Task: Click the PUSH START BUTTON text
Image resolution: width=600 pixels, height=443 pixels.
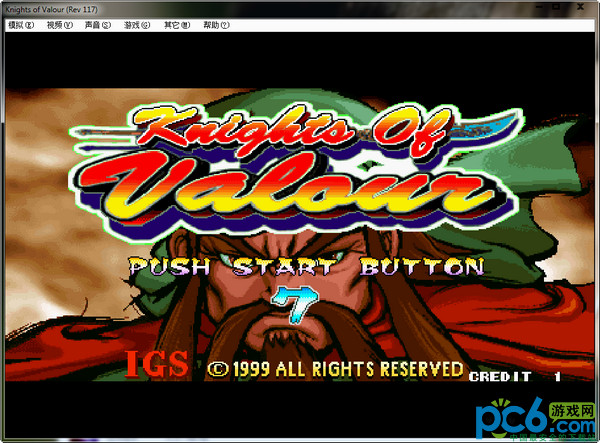Action: (x=306, y=266)
